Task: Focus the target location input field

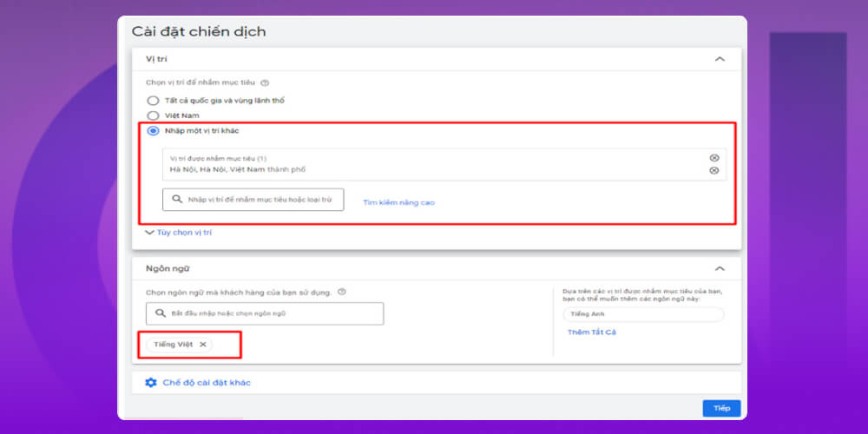Action: [x=260, y=200]
